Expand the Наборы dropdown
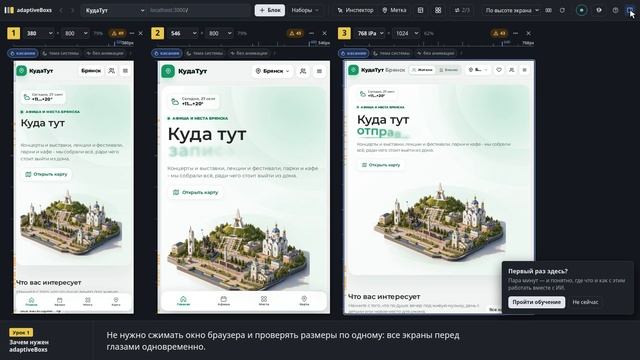The image size is (640, 360). click(305, 10)
